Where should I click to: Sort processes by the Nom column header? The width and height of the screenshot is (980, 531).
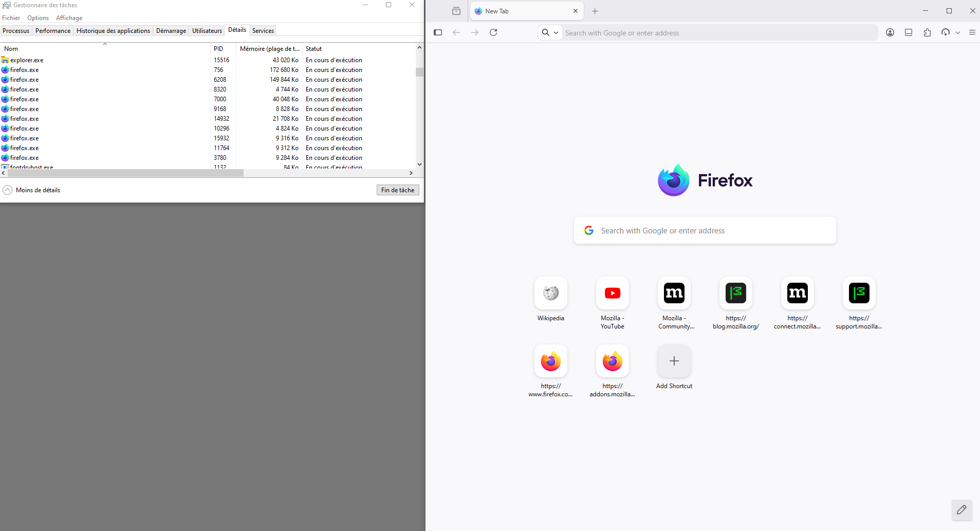[x=105, y=49]
